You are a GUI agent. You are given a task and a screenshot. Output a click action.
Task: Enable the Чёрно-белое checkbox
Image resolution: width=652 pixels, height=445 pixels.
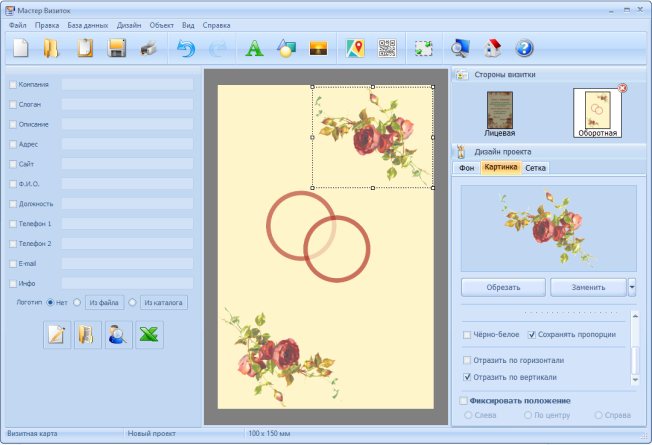(x=467, y=334)
